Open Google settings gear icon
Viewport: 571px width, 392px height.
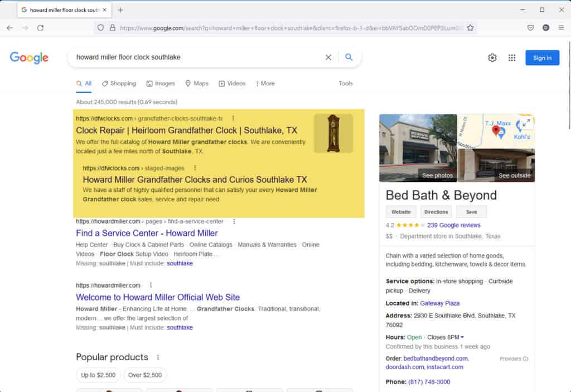pyautogui.click(x=492, y=57)
